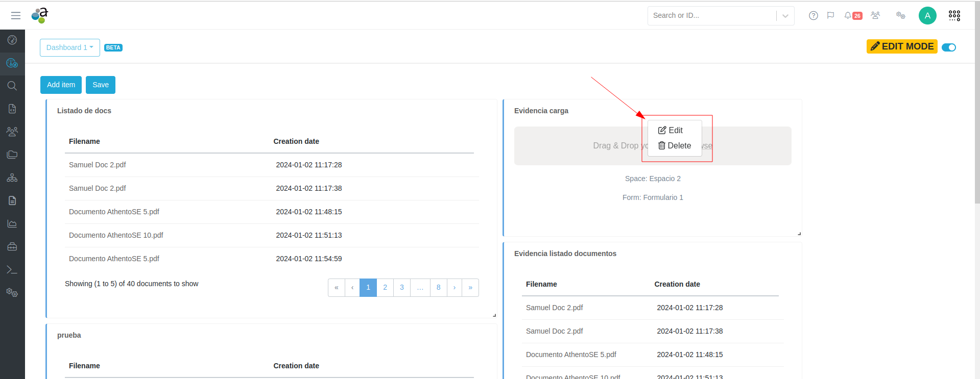Click the notifications bell icon
980x379 pixels.
[848, 15]
